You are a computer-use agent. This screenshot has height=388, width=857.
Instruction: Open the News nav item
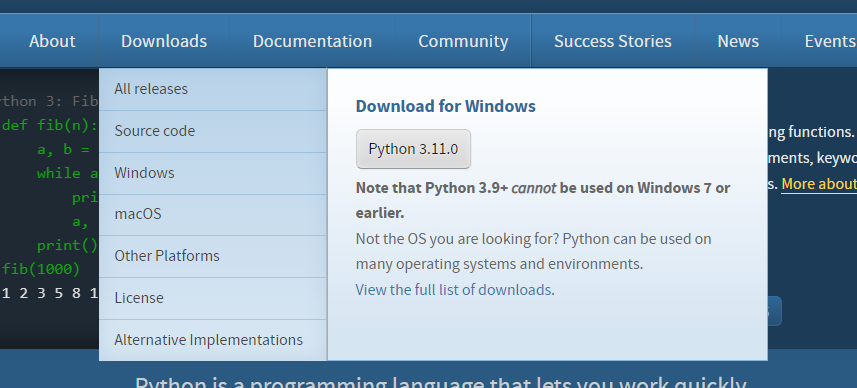tap(738, 41)
